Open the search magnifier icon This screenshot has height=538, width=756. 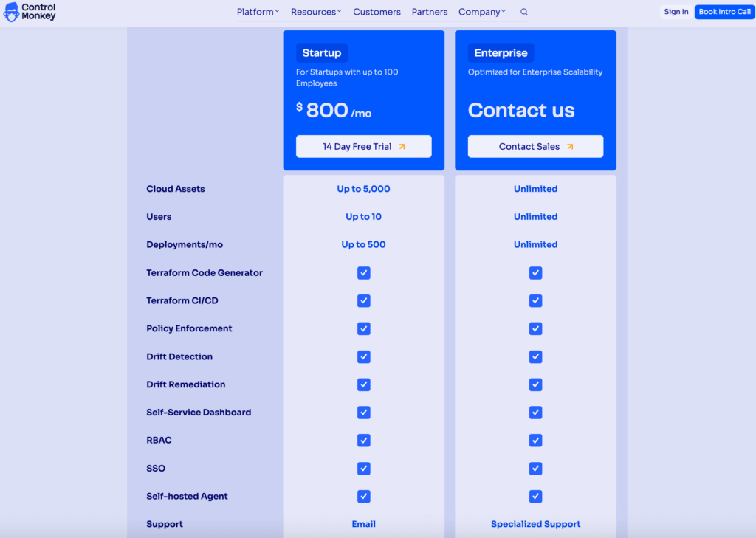(x=524, y=12)
